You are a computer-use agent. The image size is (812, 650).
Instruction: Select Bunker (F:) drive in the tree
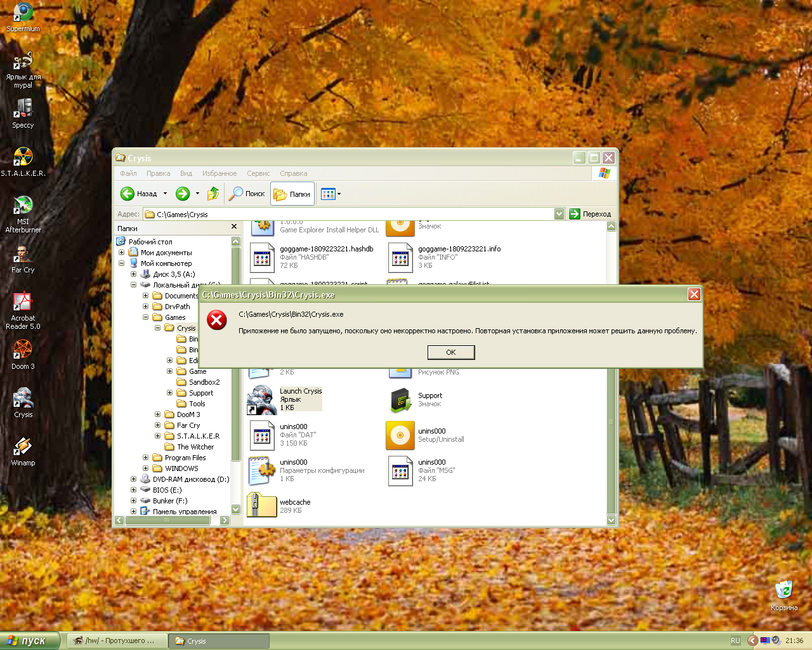[164, 501]
